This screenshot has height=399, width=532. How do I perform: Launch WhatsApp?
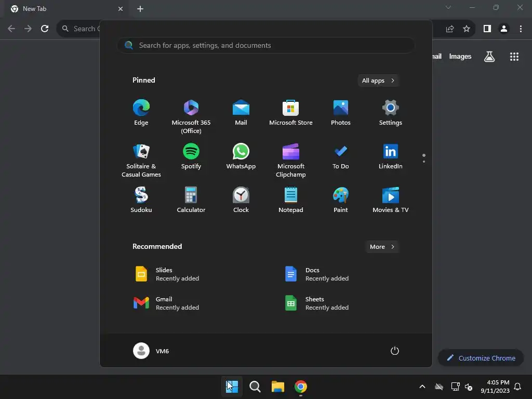(241, 156)
